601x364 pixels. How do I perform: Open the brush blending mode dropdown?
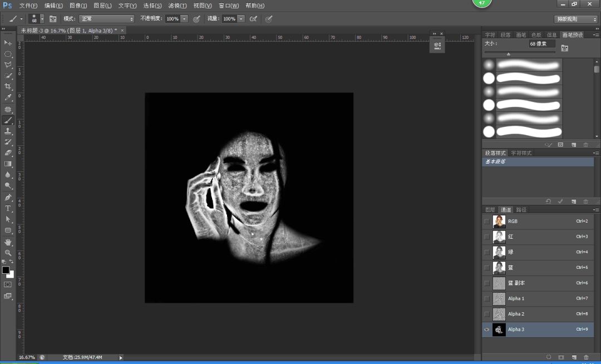(107, 19)
